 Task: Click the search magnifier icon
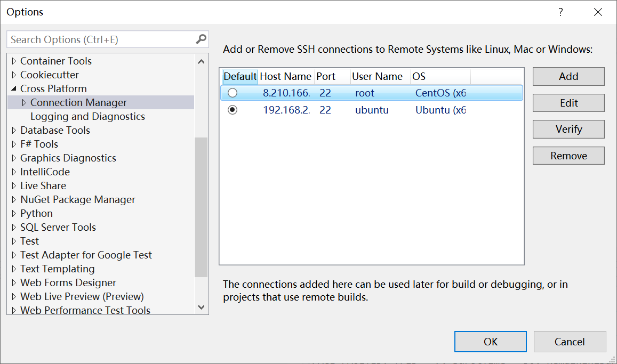(x=200, y=39)
